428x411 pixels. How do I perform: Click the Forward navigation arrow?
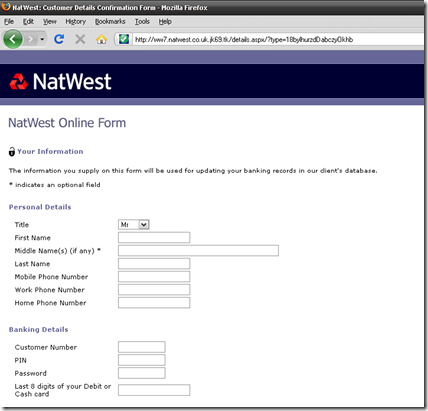tap(31, 39)
